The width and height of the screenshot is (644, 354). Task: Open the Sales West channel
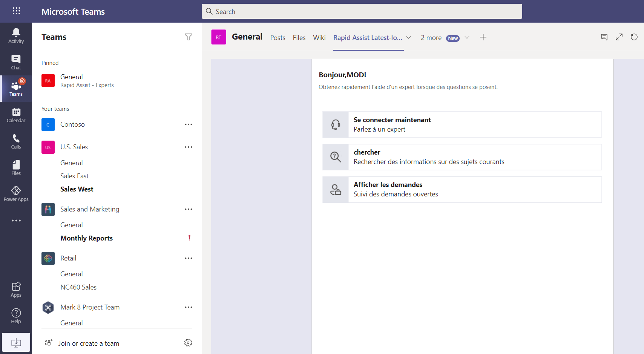pos(77,189)
